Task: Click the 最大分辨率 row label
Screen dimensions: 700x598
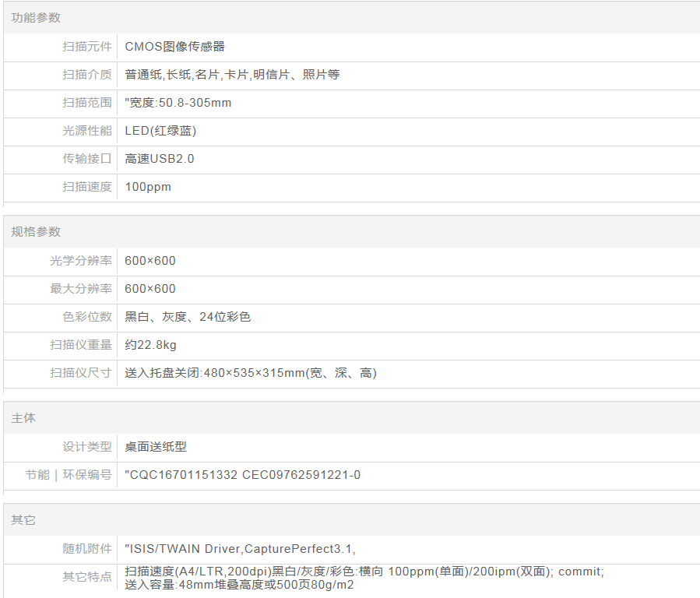Action: pyautogui.click(x=81, y=289)
